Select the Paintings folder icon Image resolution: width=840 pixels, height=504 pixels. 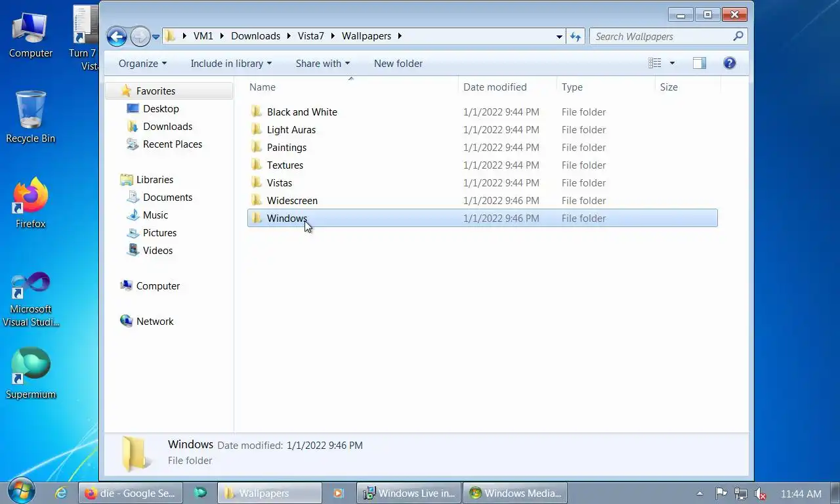coord(257,148)
